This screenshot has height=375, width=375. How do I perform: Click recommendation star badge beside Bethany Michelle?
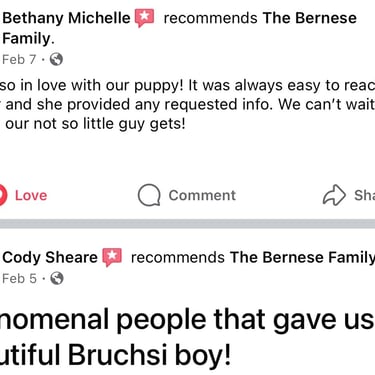pyautogui.click(x=144, y=18)
